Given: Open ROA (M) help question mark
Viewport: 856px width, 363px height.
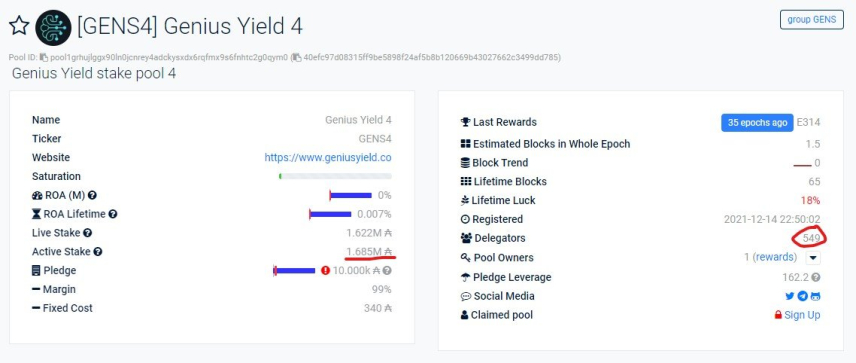Looking at the screenshot, I should [92, 195].
